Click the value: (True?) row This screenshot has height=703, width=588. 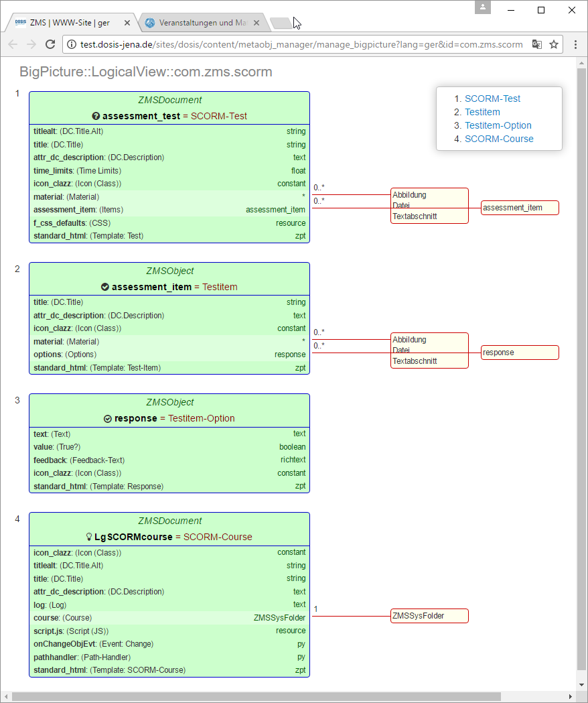[169, 447]
